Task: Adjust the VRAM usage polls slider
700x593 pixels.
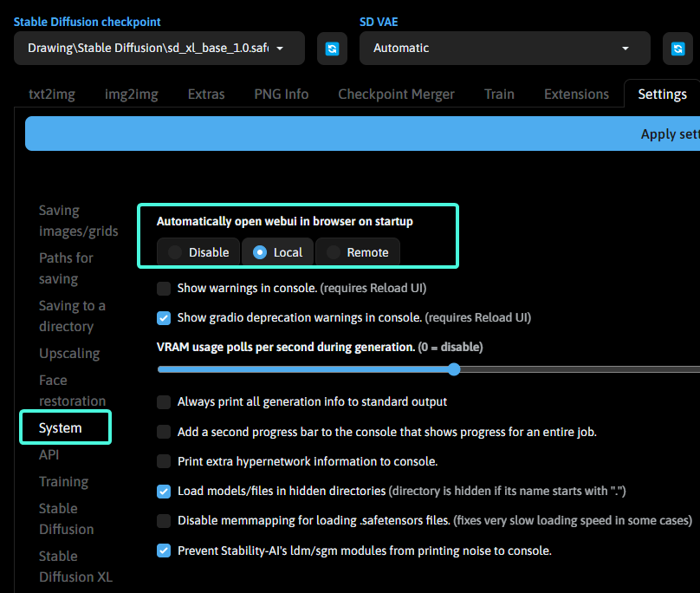Action: (x=454, y=369)
